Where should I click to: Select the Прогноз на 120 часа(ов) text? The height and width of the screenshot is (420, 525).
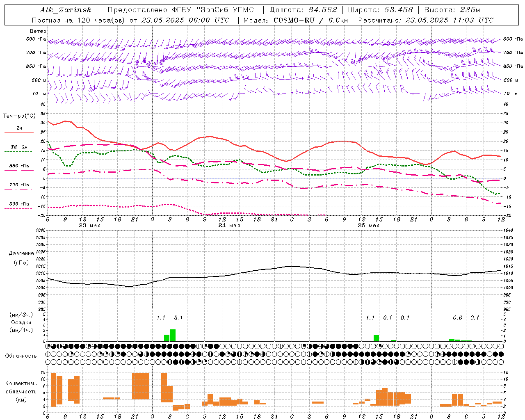(x=79, y=20)
